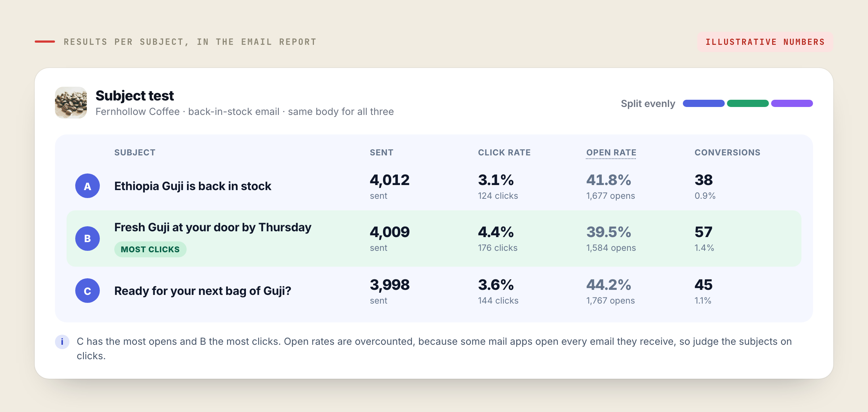Image resolution: width=868 pixels, height=412 pixels.
Task: Click the 1.4% conversion rate
Action: tap(704, 248)
